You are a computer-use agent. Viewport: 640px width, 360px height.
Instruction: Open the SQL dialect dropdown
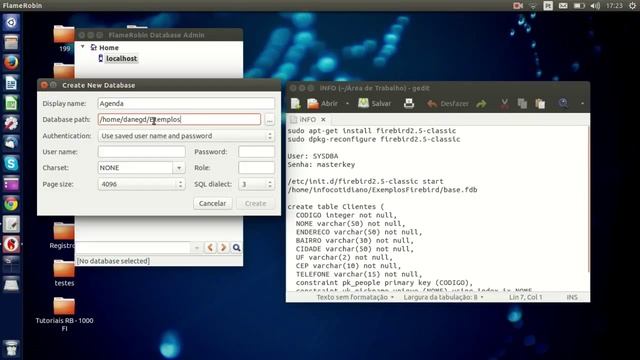(x=256, y=184)
